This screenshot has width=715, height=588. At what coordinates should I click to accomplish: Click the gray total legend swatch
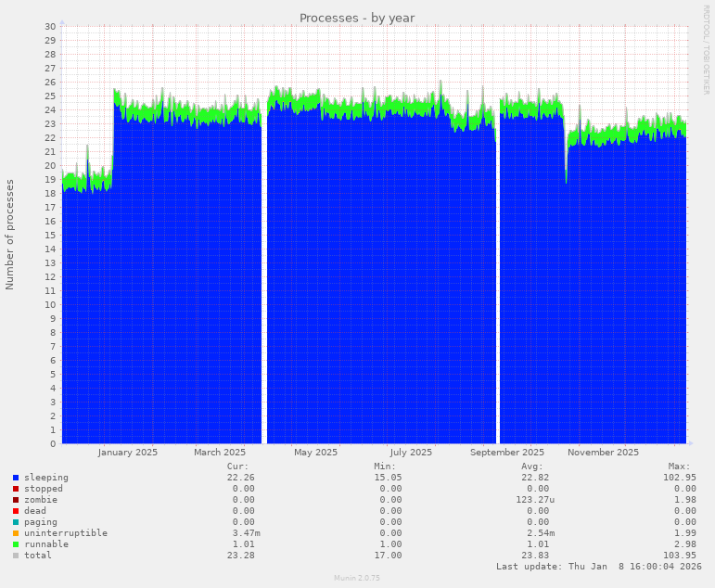point(16,556)
